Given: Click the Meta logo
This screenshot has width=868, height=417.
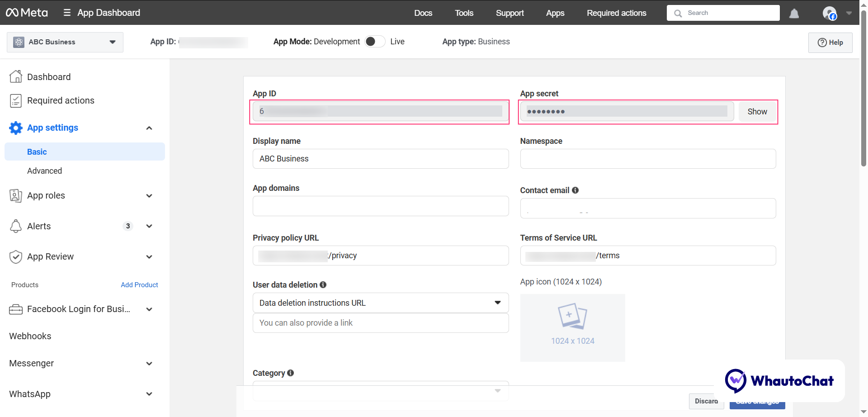Looking at the screenshot, I should pyautogui.click(x=27, y=12).
